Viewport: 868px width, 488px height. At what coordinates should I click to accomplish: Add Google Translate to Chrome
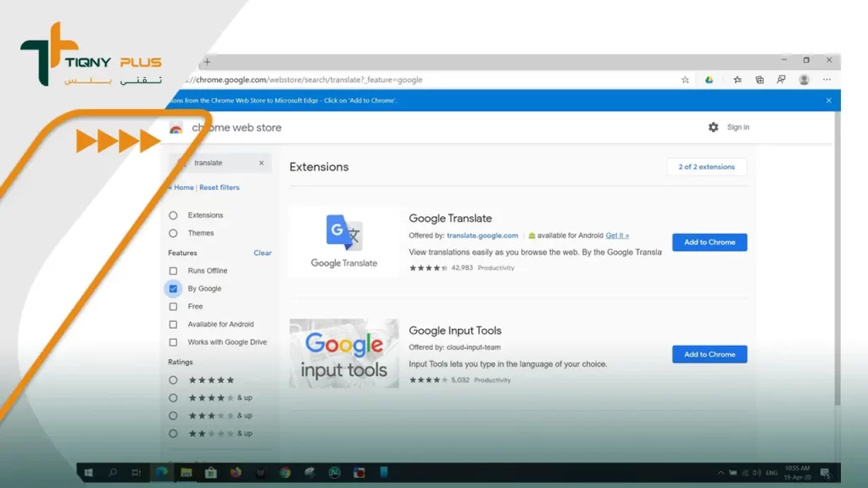[709, 242]
